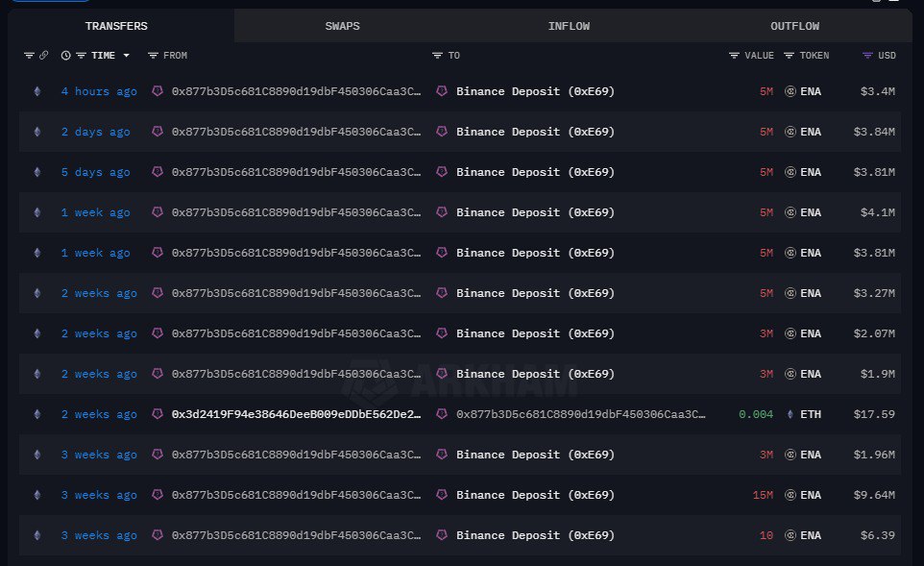Open the INFLOW tab
Screen dimensions: 924x566
point(569,26)
